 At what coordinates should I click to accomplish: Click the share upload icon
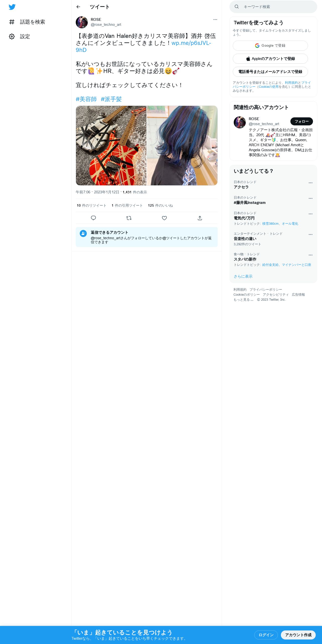pos(200,218)
